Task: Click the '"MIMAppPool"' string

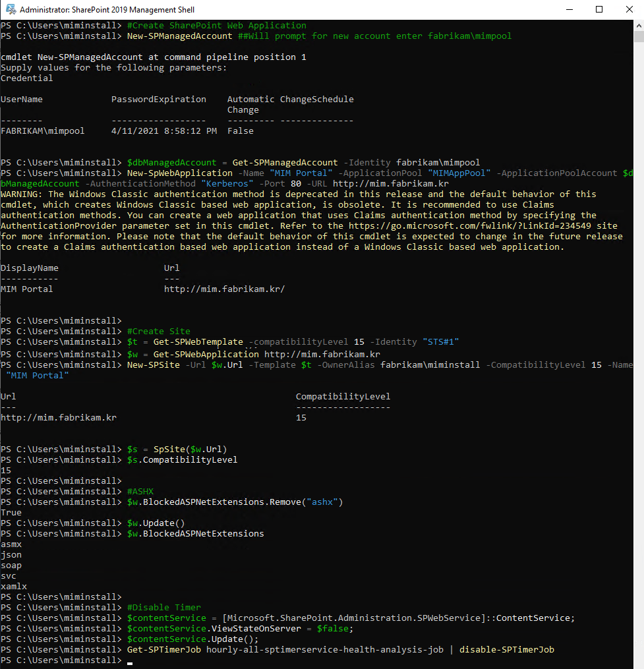Action: click(459, 173)
